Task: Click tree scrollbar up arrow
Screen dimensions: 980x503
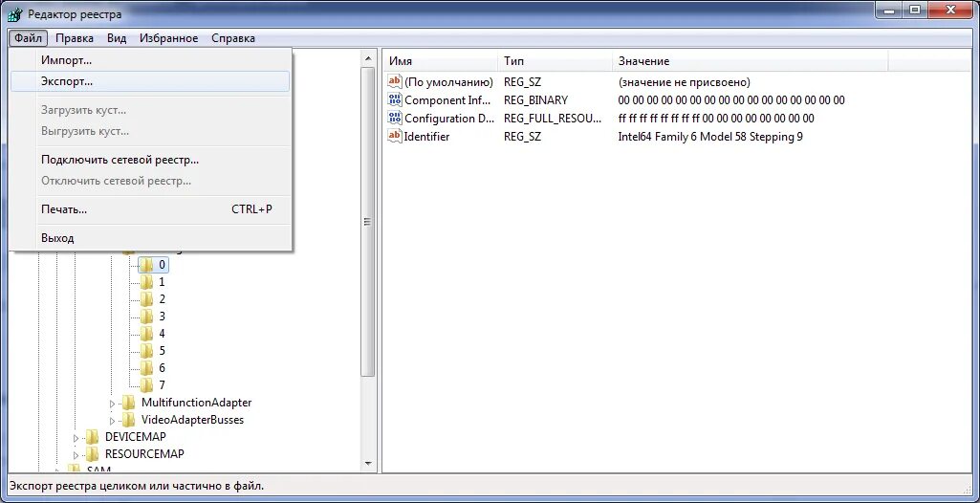Action: (x=368, y=58)
